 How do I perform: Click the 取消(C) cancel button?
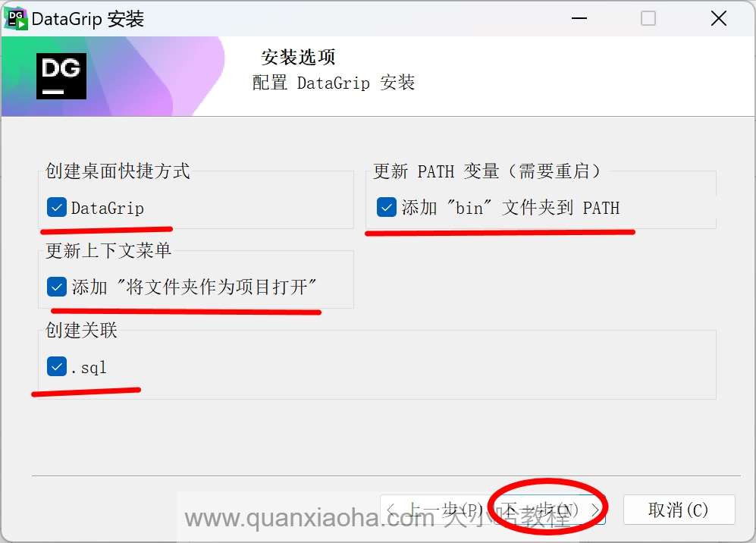point(679,509)
